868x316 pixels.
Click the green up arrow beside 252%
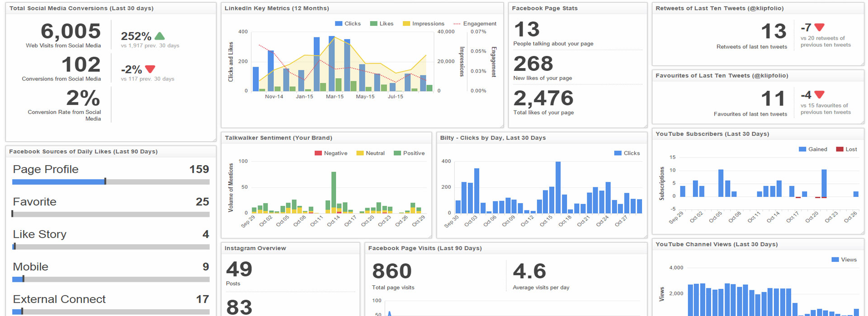coord(160,36)
